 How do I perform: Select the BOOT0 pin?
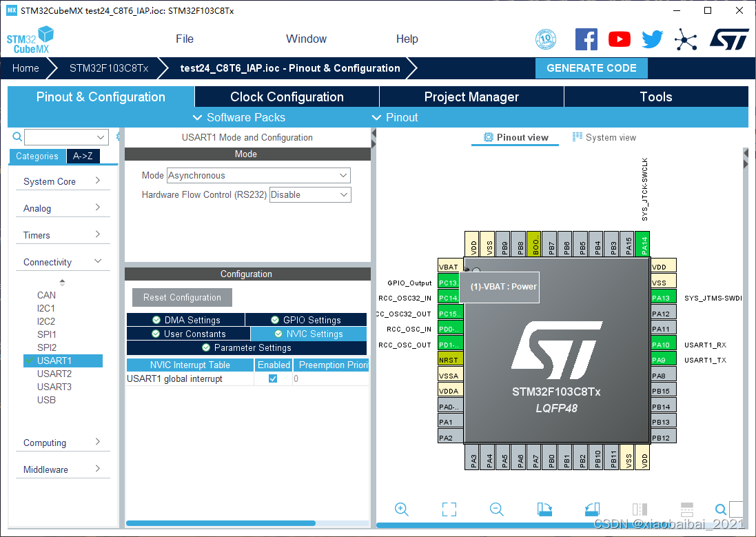click(535, 244)
